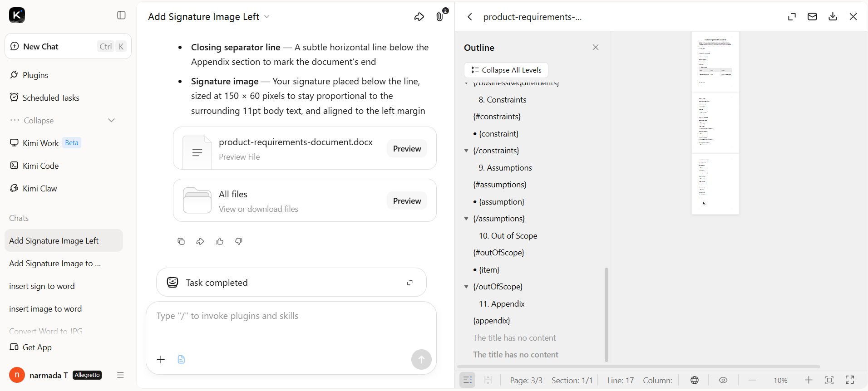Collapse the {/constraints} outline item
The image size is (868, 391).
pos(466,151)
